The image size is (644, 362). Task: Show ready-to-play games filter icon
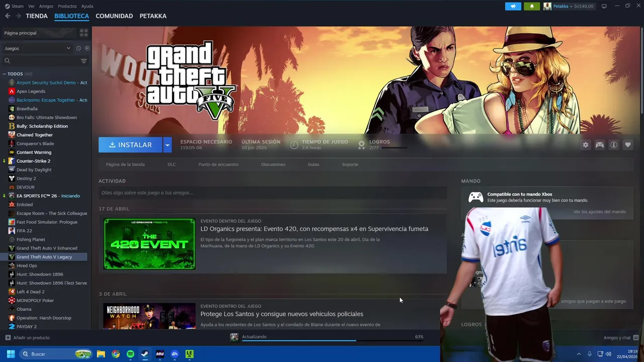[x=87, y=48]
